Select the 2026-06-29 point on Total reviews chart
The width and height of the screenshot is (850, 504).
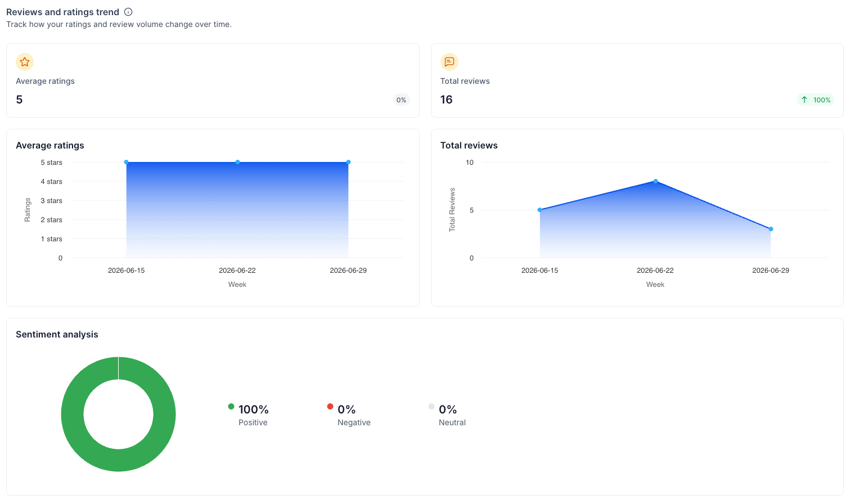[771, 229]
